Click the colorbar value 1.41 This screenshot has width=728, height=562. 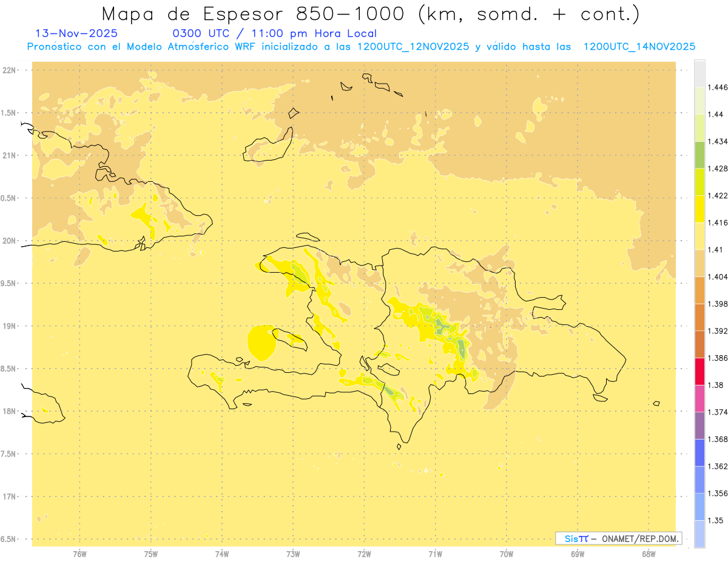click(715, 249)
